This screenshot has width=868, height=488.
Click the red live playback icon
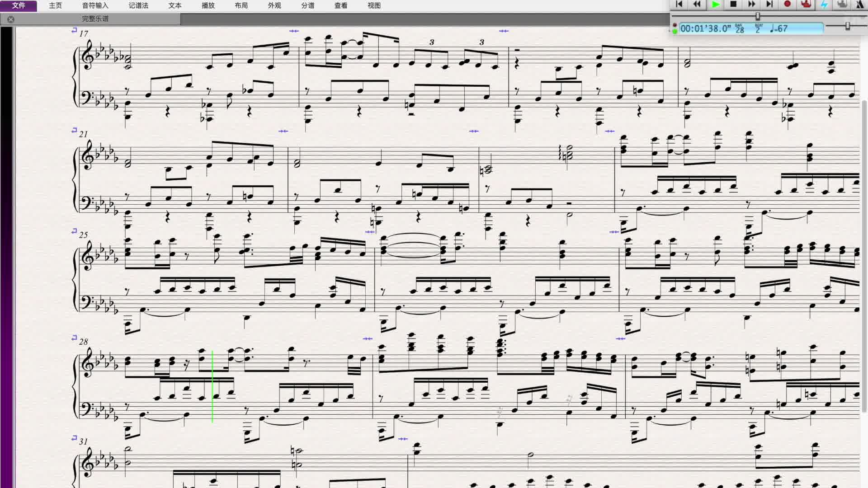point(806,4)
